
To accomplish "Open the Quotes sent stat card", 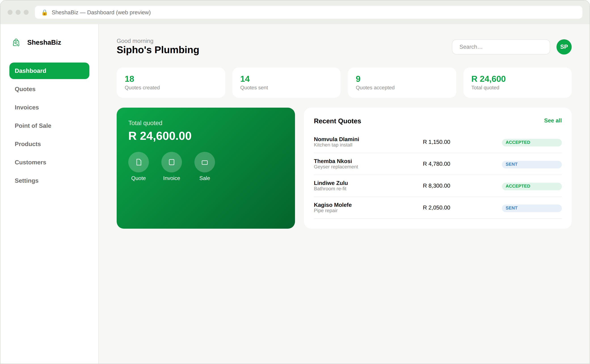I will [x=286, y=83].
